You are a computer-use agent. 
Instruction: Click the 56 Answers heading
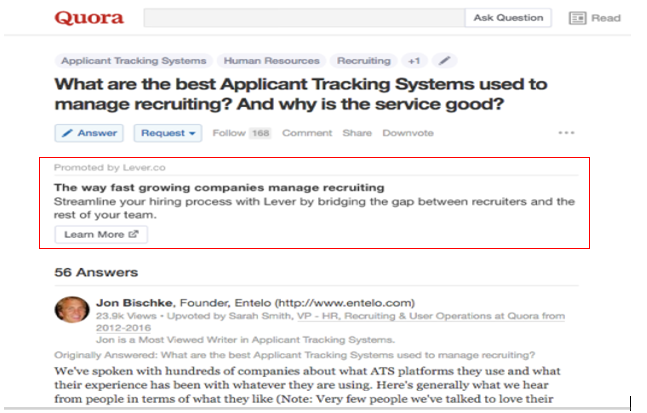96,272
